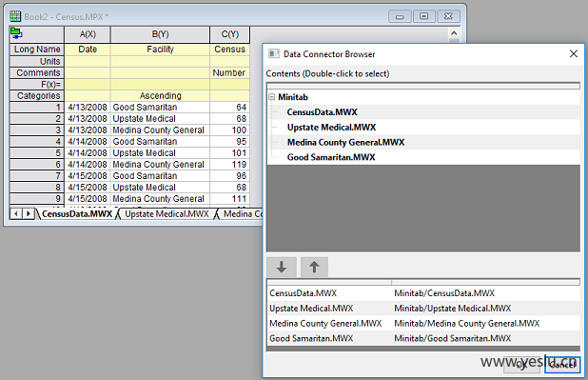
Task: Select Medina County General.MWX in selected items list
Action: pyautogui.click(x=325, y=323)
